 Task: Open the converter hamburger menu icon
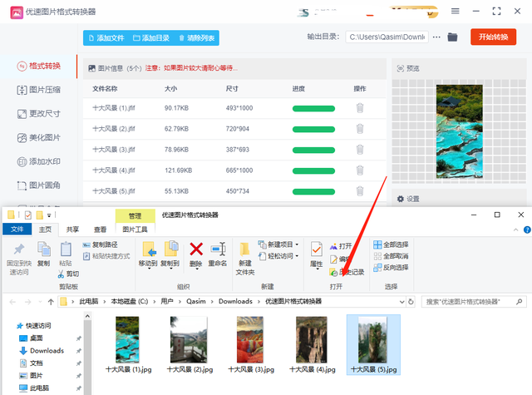(455, 11)
